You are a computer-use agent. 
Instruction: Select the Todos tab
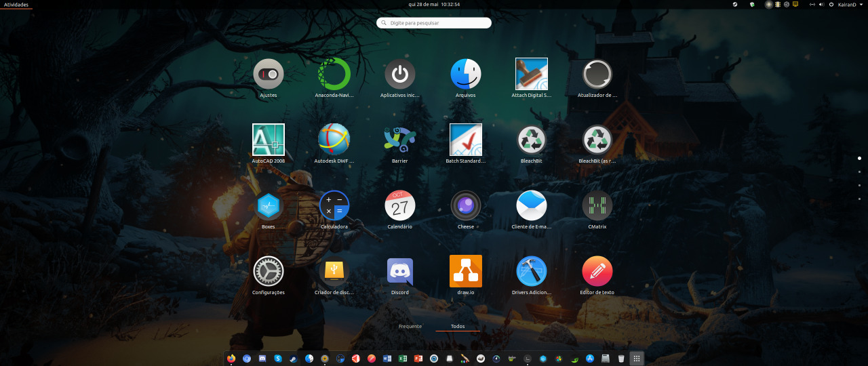(x=458, y=327)
